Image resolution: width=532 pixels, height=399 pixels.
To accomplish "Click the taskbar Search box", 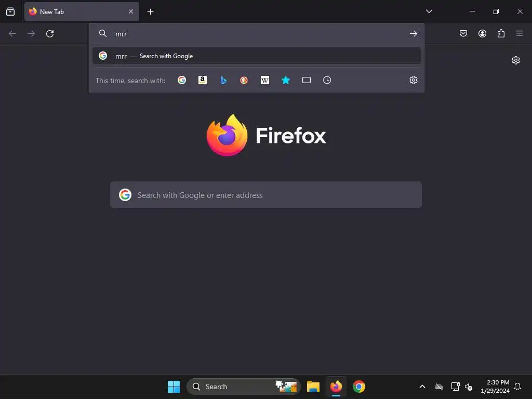I will tap(243, 387).
